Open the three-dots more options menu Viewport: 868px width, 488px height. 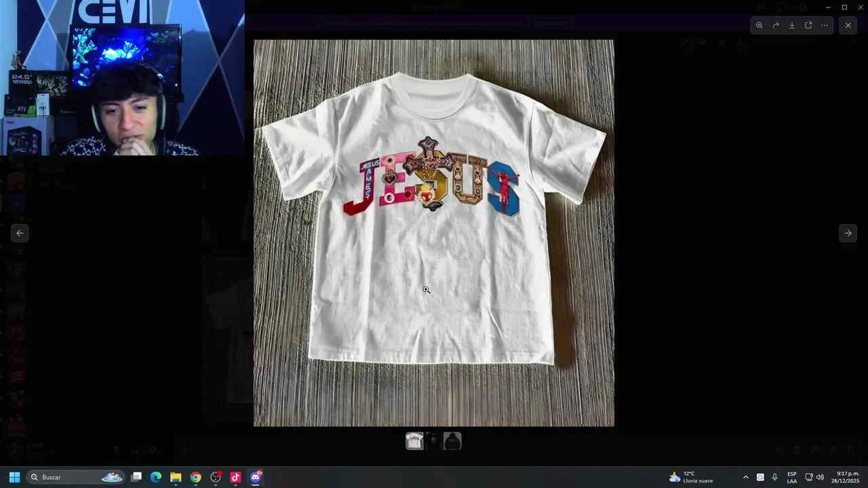pos(825,25)
